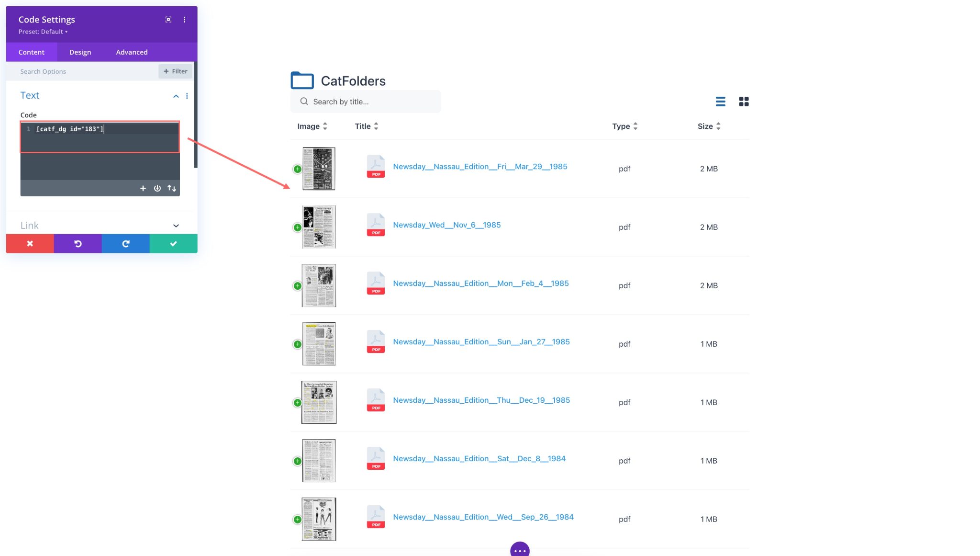
Task: Click the add snippet plus icon in code editor
Action: 143,188
